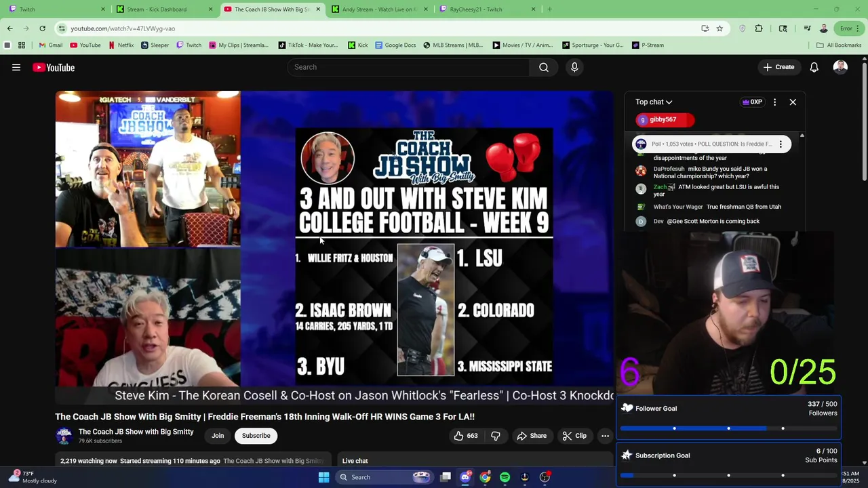Click the Live chat label below video
Image resolution: width=868 pixels, height=488 pixels.
coord(355,461)
